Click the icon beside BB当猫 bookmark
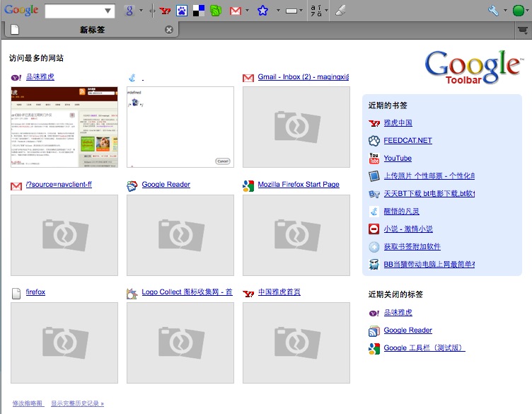The height and width of the screenshot is (414, 532). coord(374,265)
